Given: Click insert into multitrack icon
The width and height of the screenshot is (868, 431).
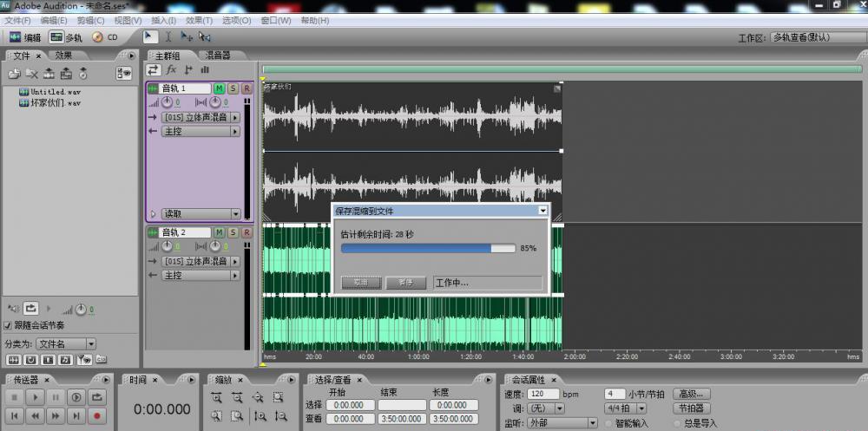Looking at the screenshot, I should click(49, 73).
